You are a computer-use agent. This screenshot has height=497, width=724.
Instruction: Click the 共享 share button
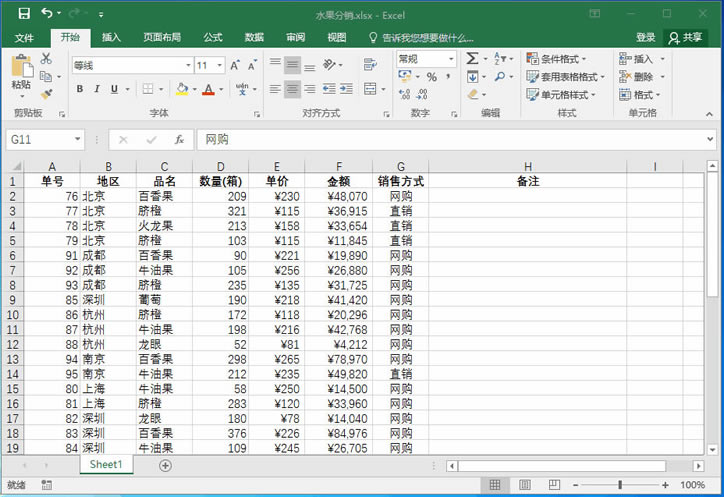pos(686,37)
